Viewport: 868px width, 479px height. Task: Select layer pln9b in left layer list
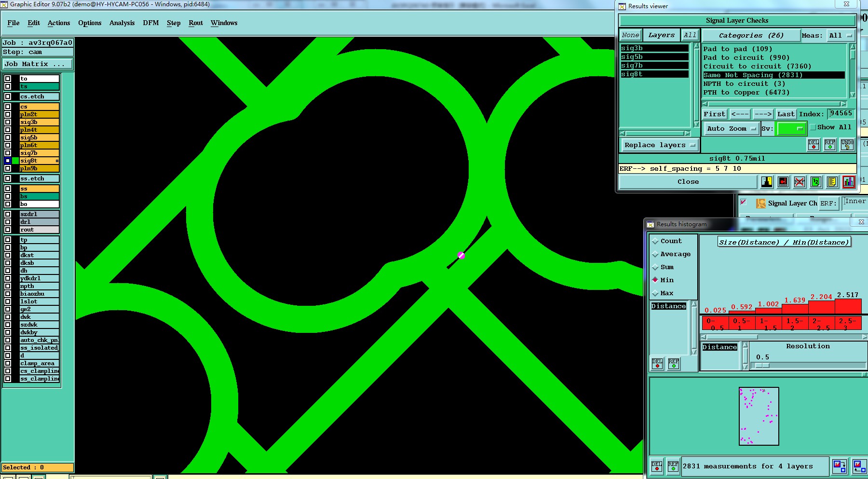pyautogui.click(x=39, y=168)
